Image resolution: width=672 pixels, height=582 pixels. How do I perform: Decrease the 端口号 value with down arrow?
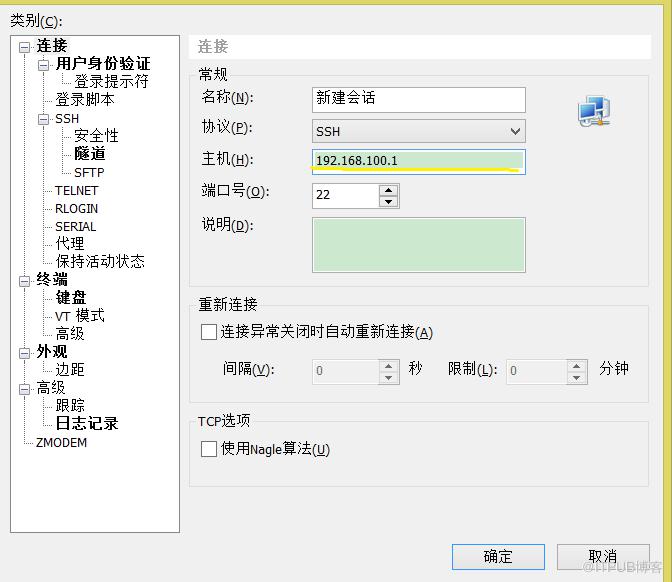pyautogui.click(x=389, y=201)
